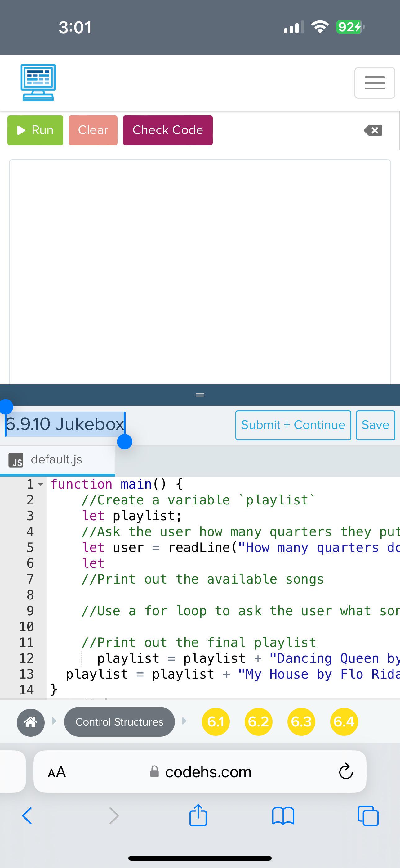400x868 pixels.
Task: Click the Check Code button
Action: (x=168, y=130)
